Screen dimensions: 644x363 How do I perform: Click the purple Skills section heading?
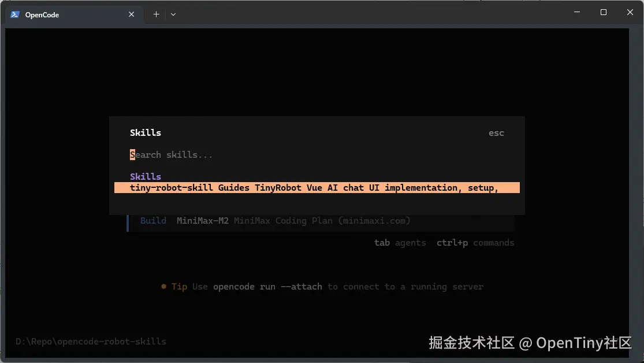(x=146, y=177)
